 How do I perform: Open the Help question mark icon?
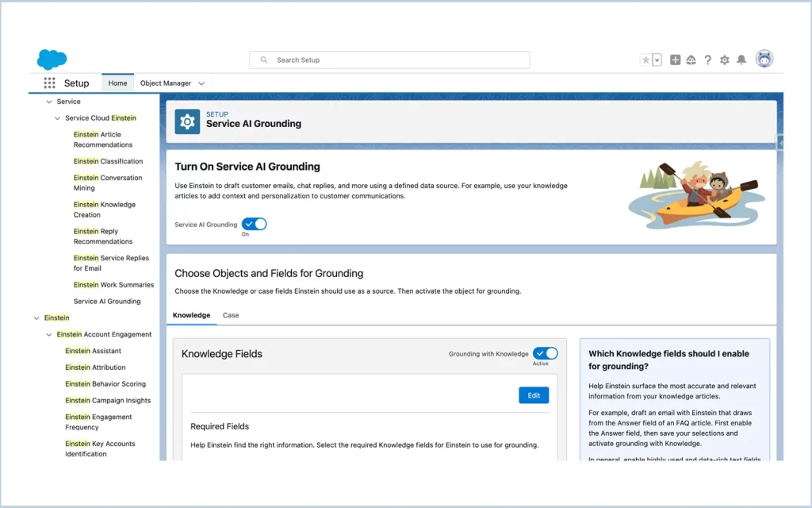(x=708, y=60)
